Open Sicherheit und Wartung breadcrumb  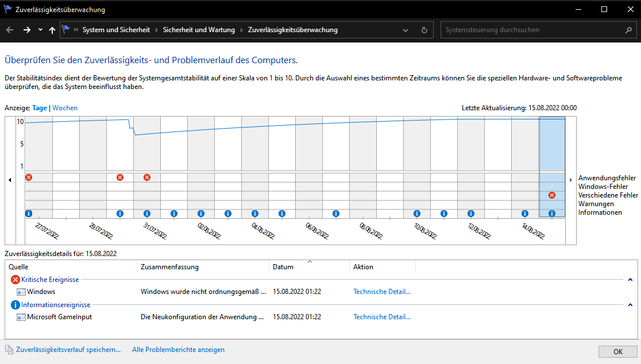pos(199,30)
